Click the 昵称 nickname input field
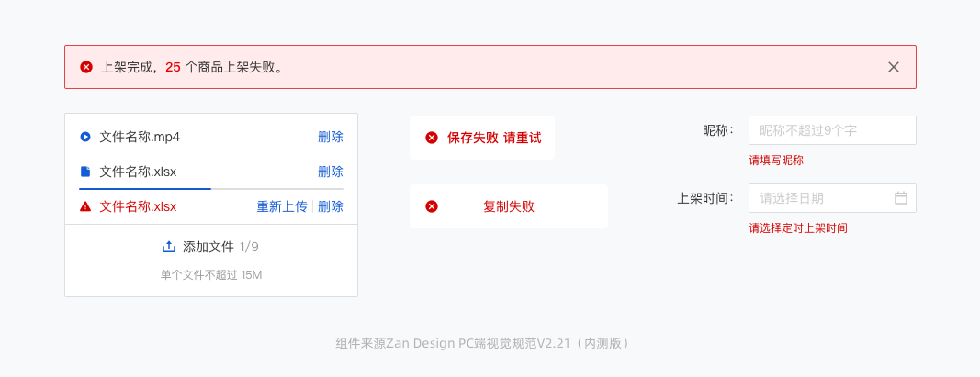Image resolution: width=980 pixels, height=377 pixels. pyautogui.click(x=831, y=130)
